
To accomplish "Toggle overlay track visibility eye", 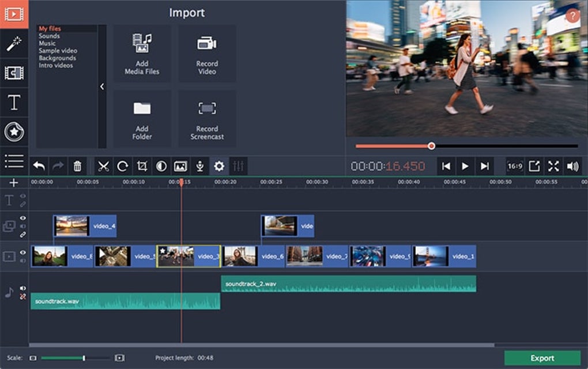I will [x=23, y=218].
